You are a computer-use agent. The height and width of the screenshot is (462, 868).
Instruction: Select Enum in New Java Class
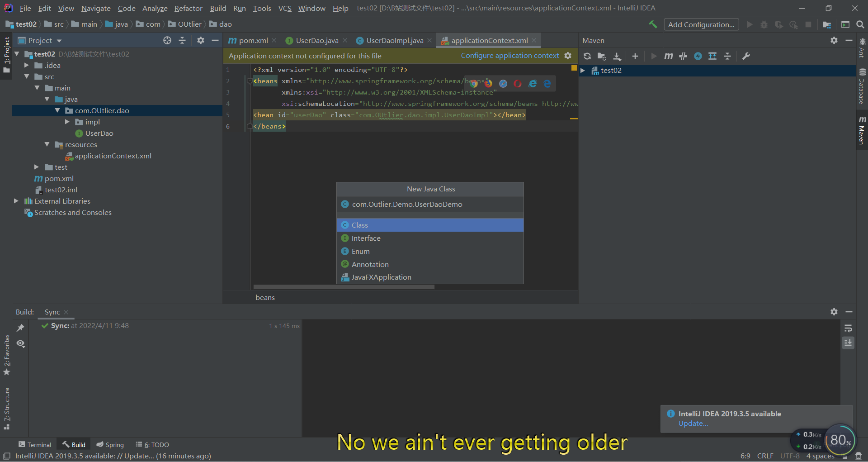(430, 251)
